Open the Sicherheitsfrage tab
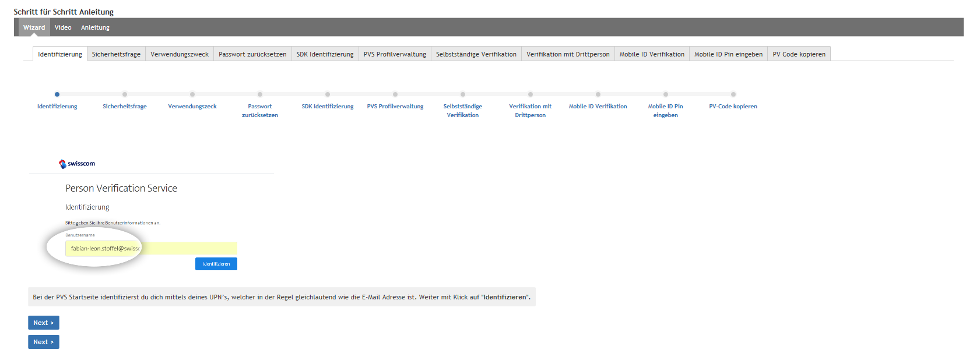 [x=116, y=54]
